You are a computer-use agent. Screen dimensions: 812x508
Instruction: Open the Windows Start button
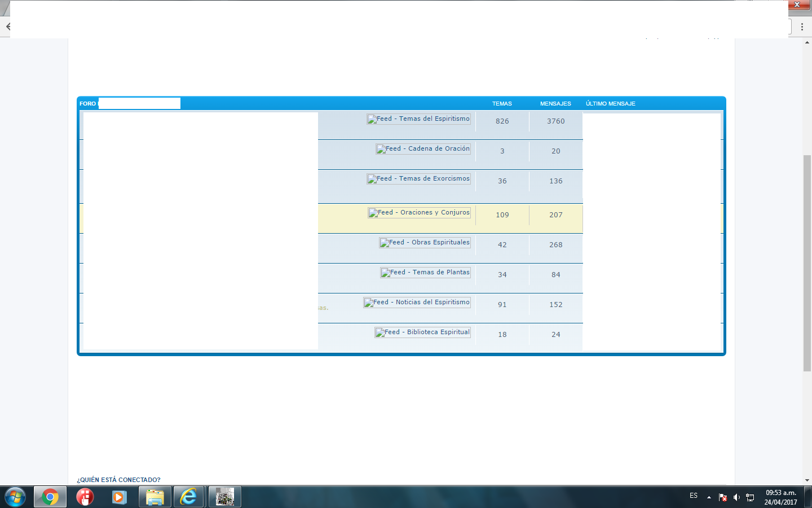pyautogui.click(x=15, y=497)
